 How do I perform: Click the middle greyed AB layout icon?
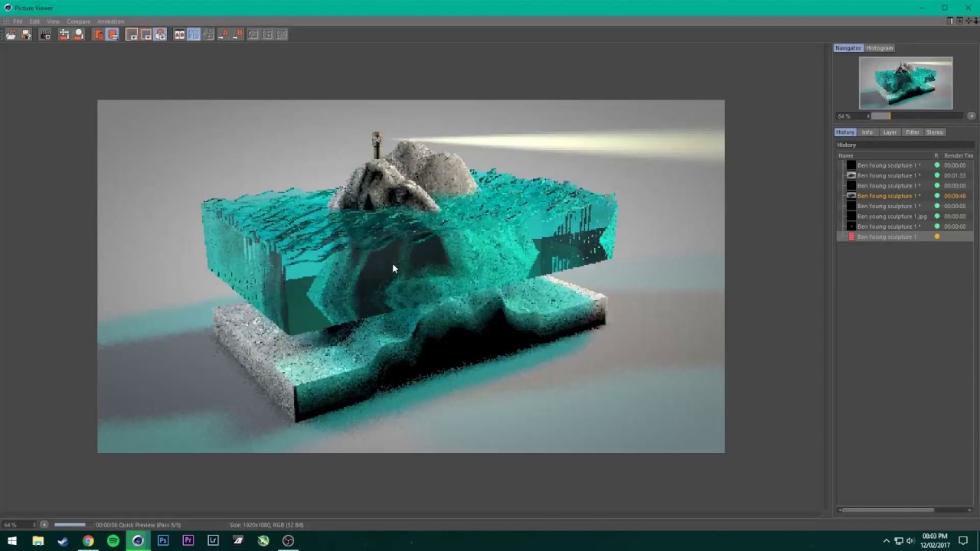(x=267, y=34)
